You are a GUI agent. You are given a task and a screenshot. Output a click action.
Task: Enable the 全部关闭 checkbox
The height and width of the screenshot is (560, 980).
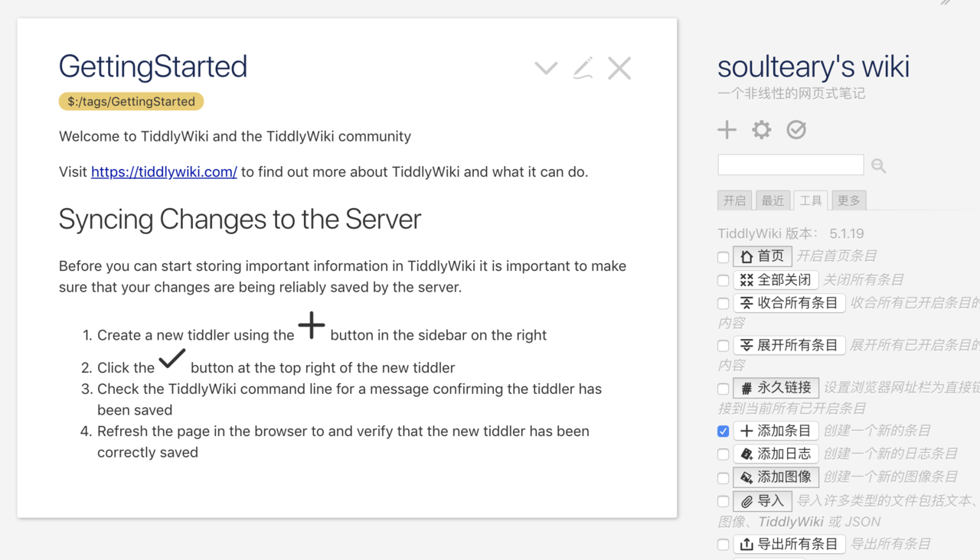pyautogui.click(x=723, y=281)
